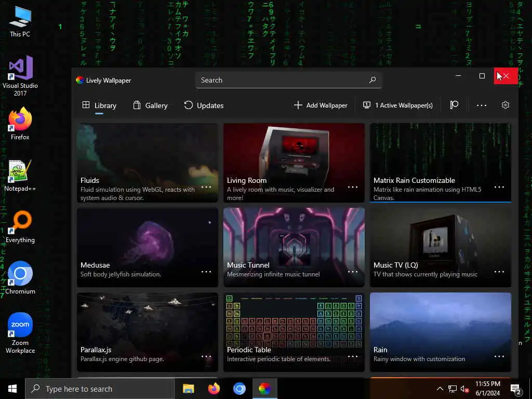Select the Rain wallpaper thumbnail
The height and width of the screenshot is (399, 532).
(x=441, y=332)
